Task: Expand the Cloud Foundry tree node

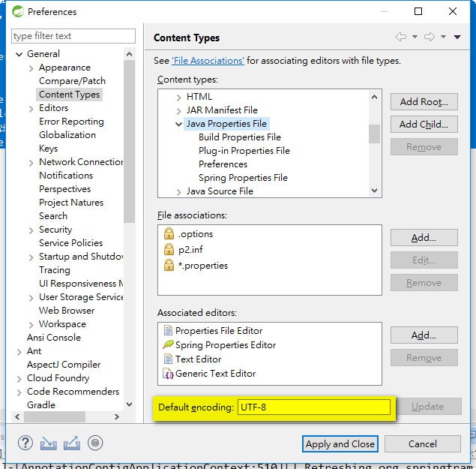Action: [19, 379]
